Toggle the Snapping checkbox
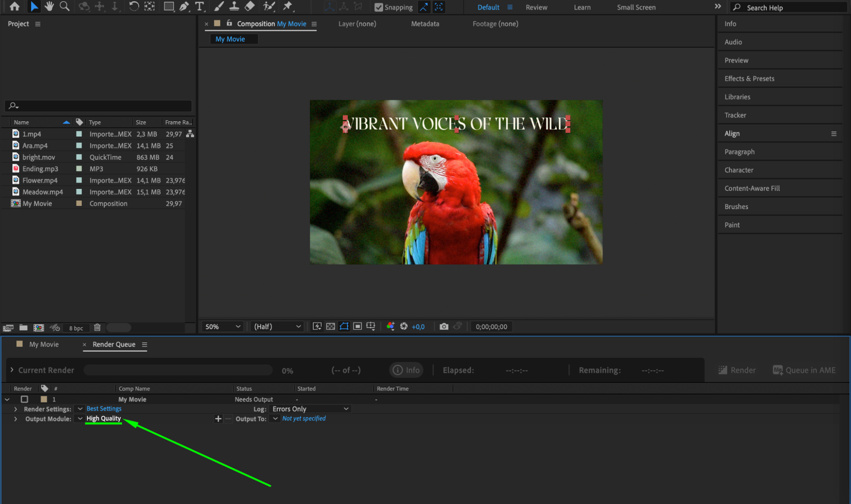 pyautogui.click(x=378, y=7)
